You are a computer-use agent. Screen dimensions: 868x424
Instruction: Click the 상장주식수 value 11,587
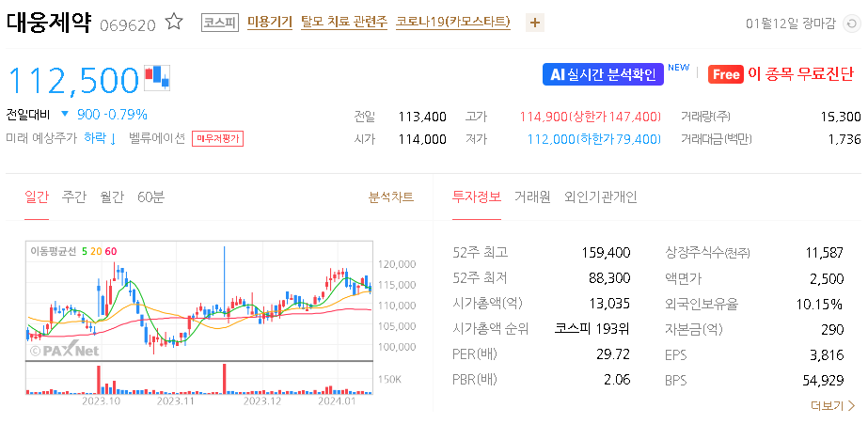coord(824,253)
